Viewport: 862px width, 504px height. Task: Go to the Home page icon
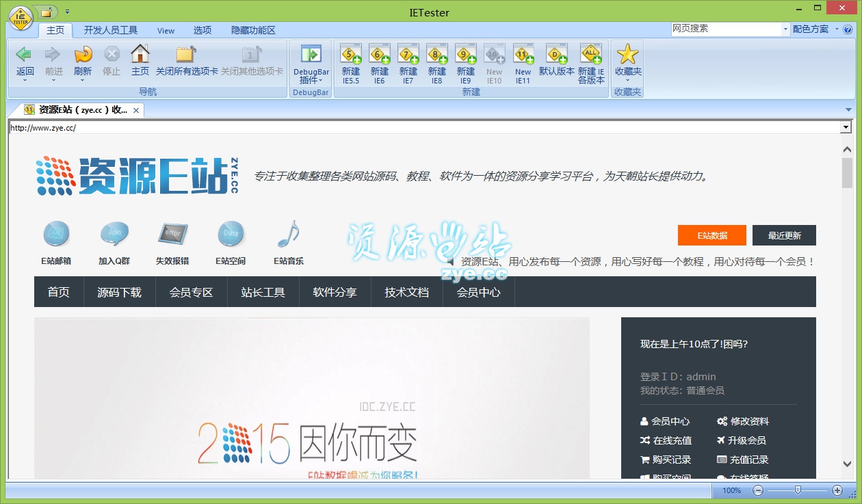coord(140,54)
